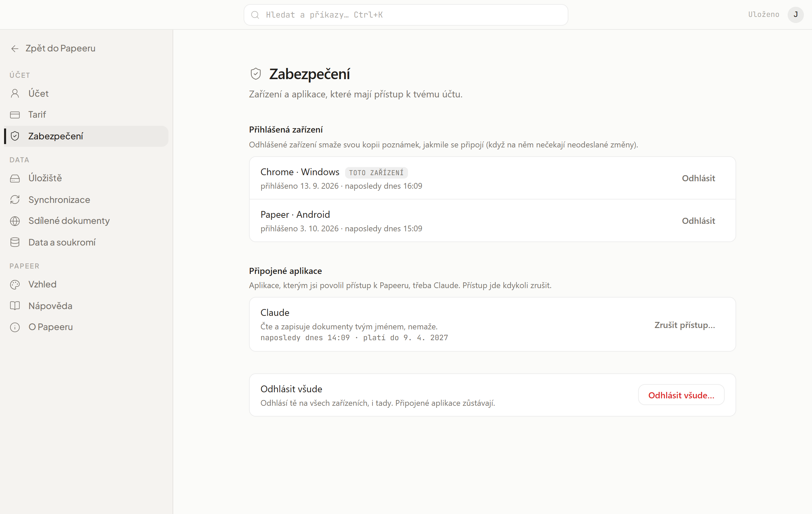The width and height of the screenshot is (812, 514).
Task: Go to Synchronizace settings
Action: [86, 200]
